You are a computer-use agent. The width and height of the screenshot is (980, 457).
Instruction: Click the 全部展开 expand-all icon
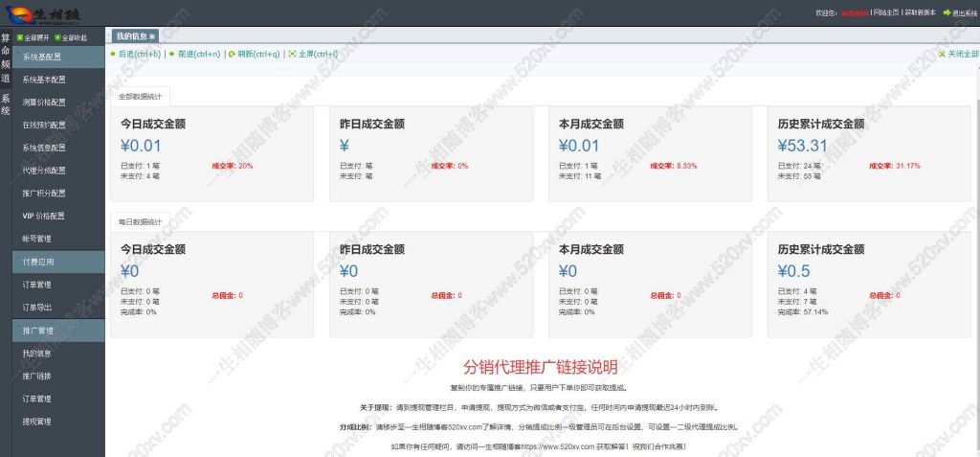click(20, 37)
